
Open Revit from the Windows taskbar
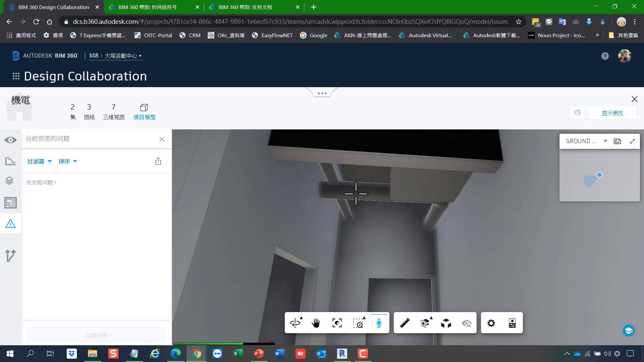click(x=342, y=353)
